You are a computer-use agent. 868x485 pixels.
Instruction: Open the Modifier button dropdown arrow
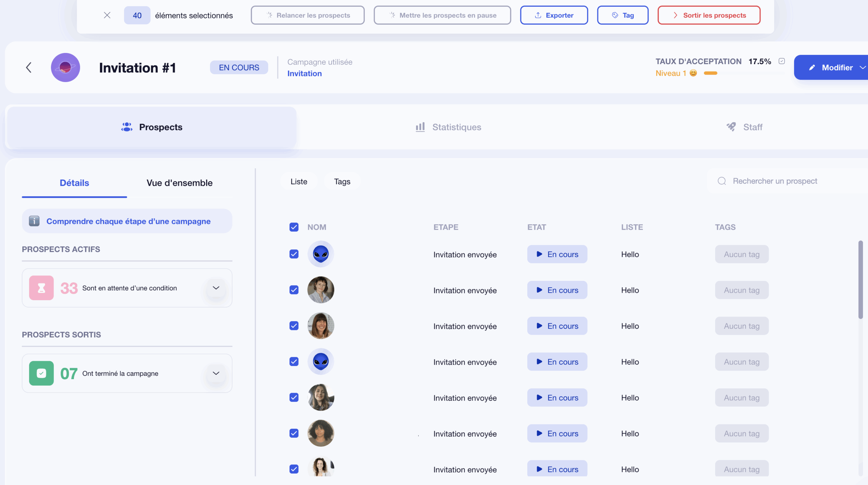[863, 67]
